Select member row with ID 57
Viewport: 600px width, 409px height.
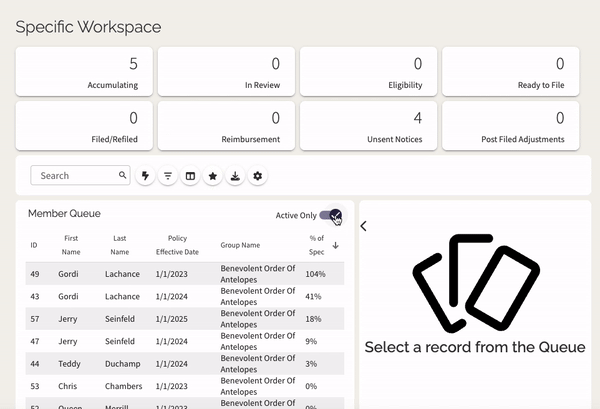pyautogui.click(x=185, y=319)
